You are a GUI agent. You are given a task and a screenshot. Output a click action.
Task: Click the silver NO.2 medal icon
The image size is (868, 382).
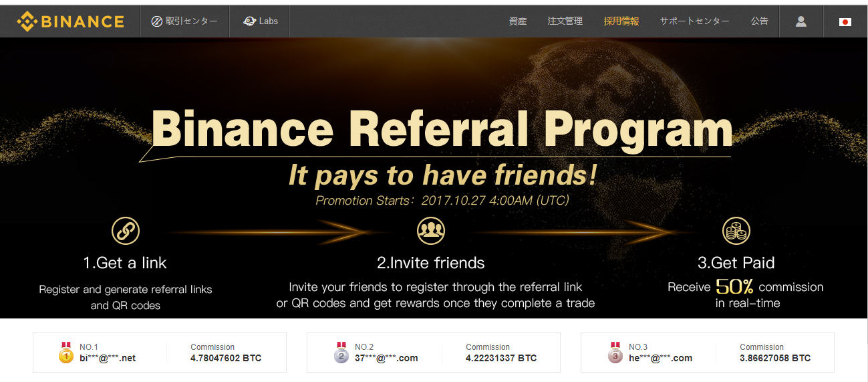(x=341, y=353)
